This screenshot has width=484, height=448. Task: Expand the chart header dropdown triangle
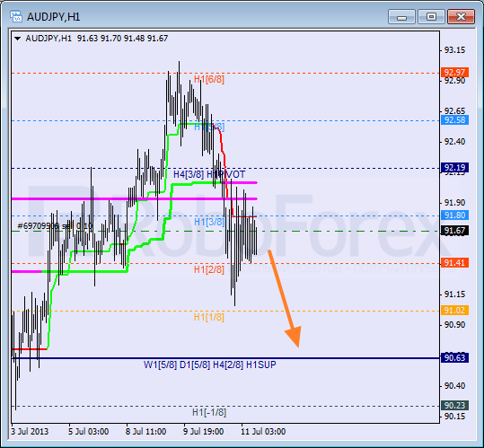[x=18, y=39]
